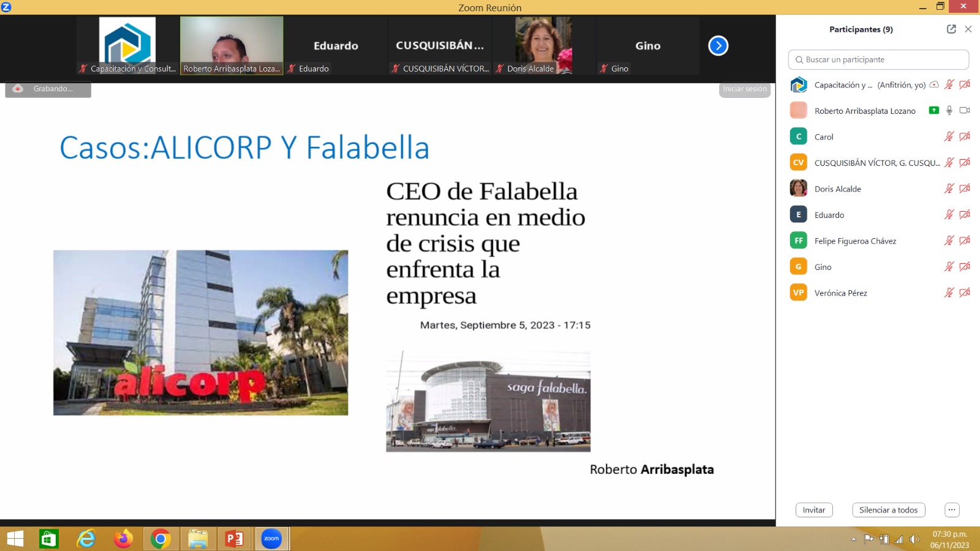Open the Windows Store from the taskbar
The image size is (980, 551).
coord(49,539)
